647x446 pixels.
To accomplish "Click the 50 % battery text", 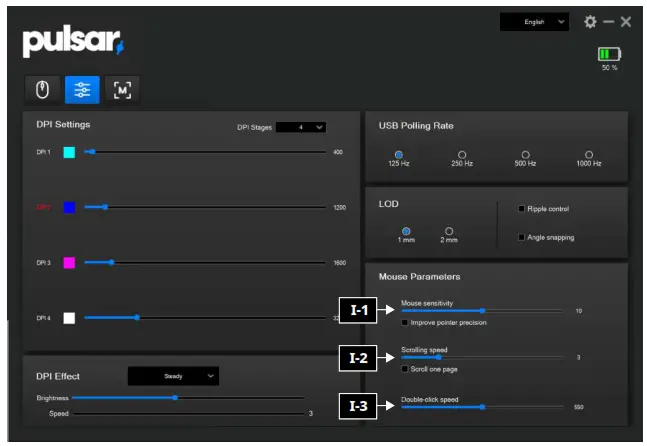I will [609, 68].
